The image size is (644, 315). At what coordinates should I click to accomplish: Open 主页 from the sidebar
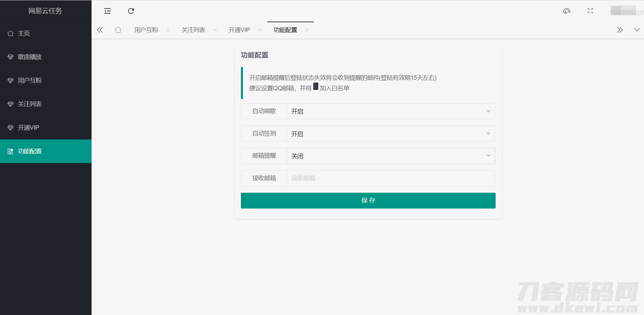(x=24, y=33)
